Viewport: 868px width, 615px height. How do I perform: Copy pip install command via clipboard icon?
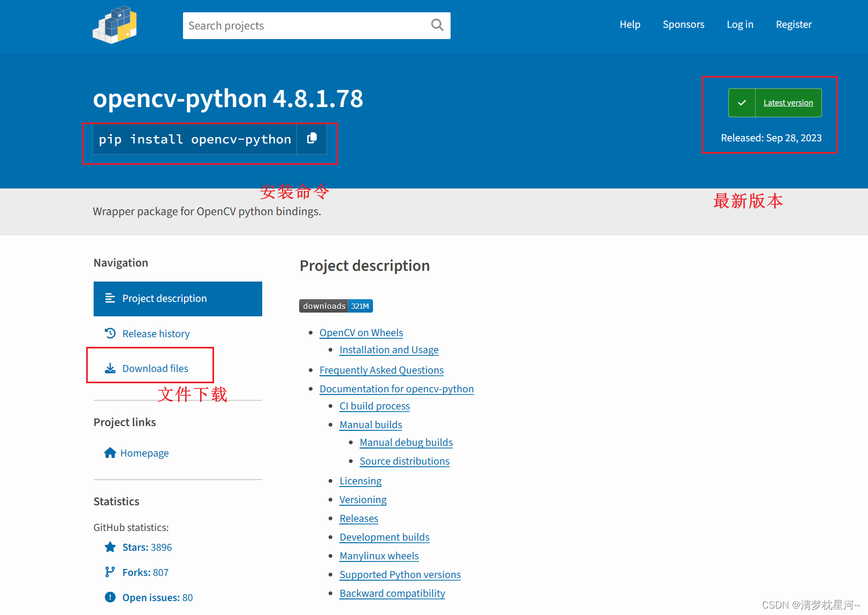click(312, 139)
